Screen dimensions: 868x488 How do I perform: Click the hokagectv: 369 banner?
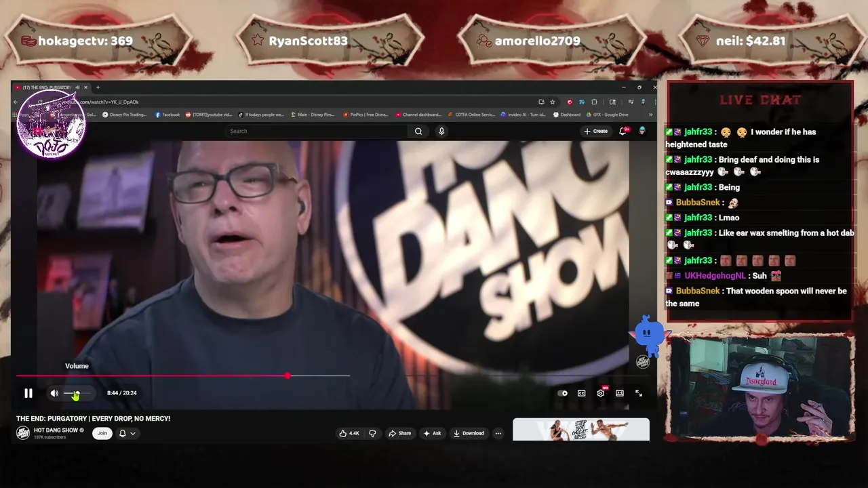(100, 41)
